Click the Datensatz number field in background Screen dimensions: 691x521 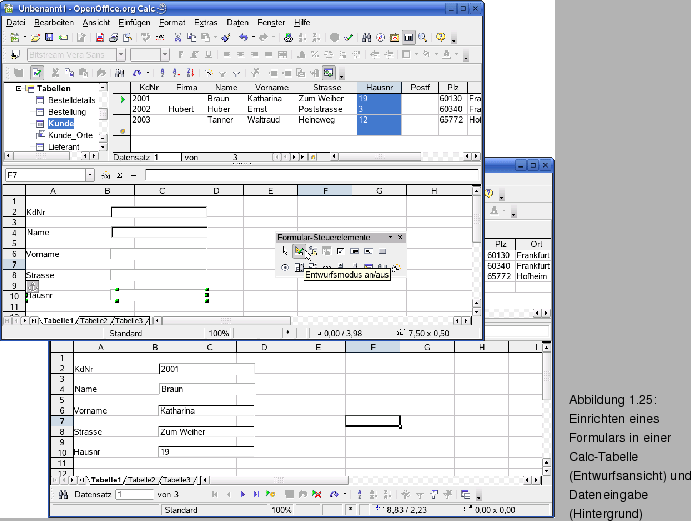point(133,494)
